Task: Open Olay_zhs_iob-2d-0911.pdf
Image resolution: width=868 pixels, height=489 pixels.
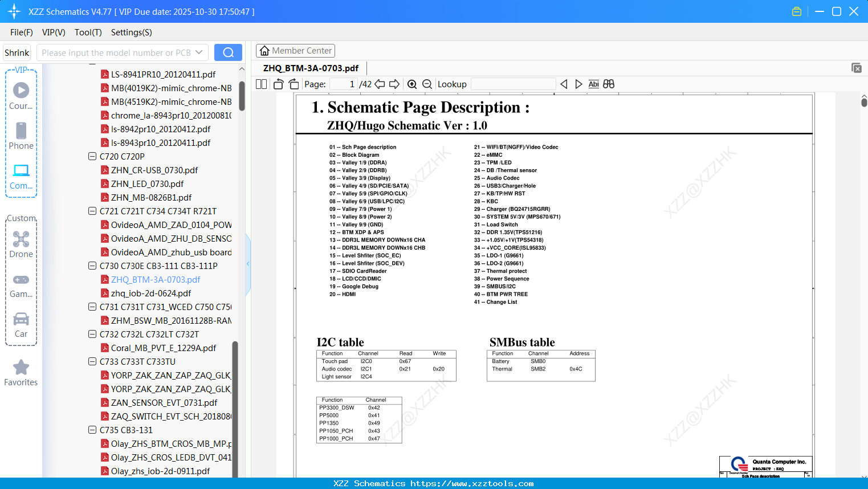Action: [160, 471]
